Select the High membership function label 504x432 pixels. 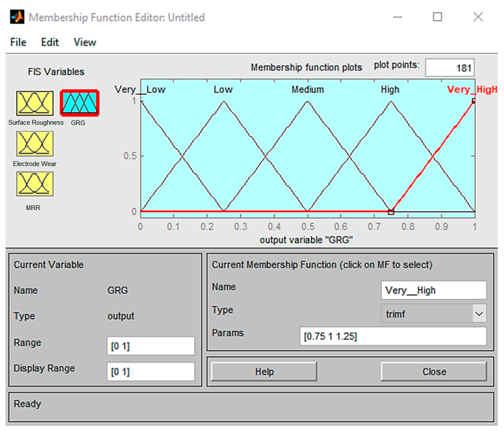click(x=390, y=89)
